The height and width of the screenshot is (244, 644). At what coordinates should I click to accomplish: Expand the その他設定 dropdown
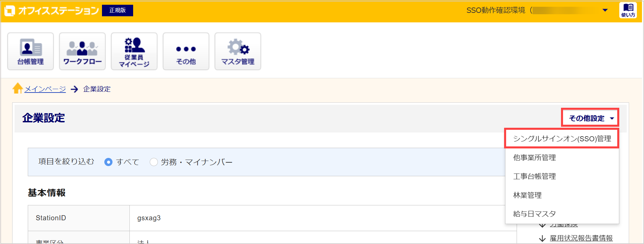tap(590, 118)
